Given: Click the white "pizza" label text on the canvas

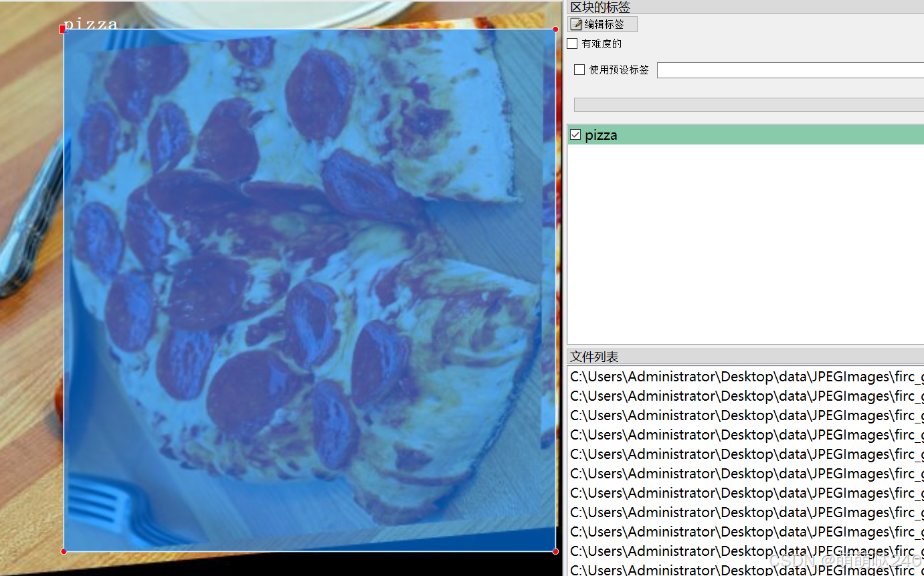Looking at the screenshot, I should [90, 23].
